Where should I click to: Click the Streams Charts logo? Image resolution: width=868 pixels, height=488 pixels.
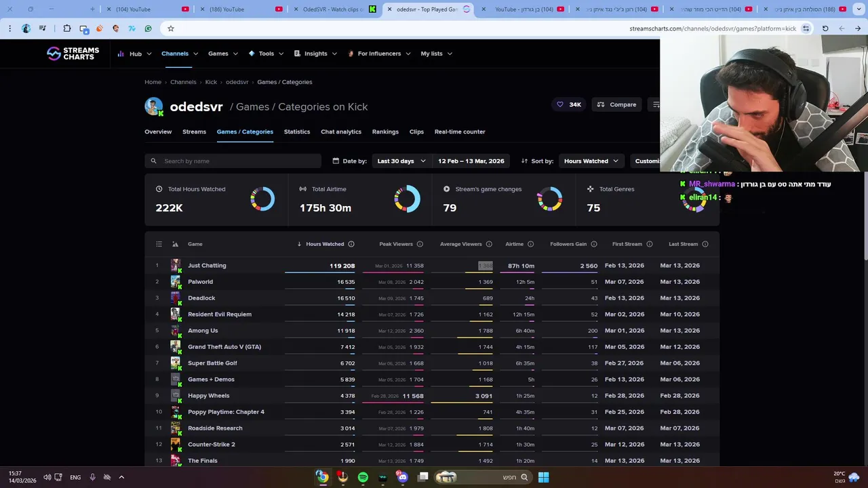(73, 54)
